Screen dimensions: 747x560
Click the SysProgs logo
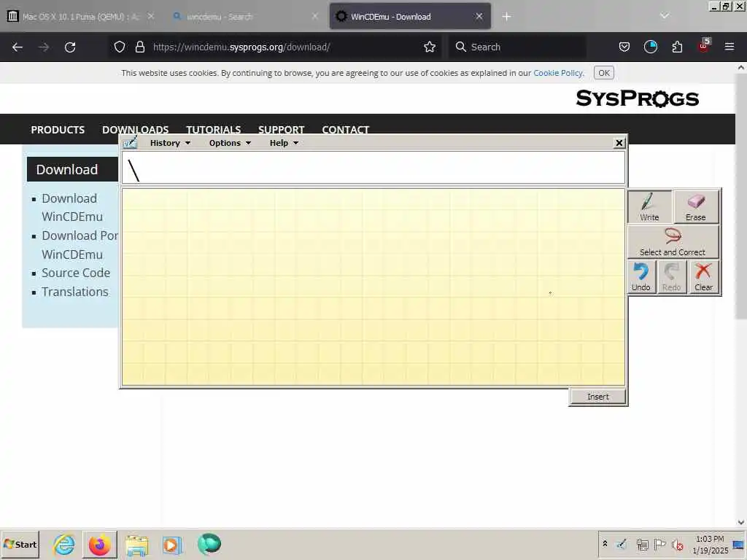(x=637, y=98)
